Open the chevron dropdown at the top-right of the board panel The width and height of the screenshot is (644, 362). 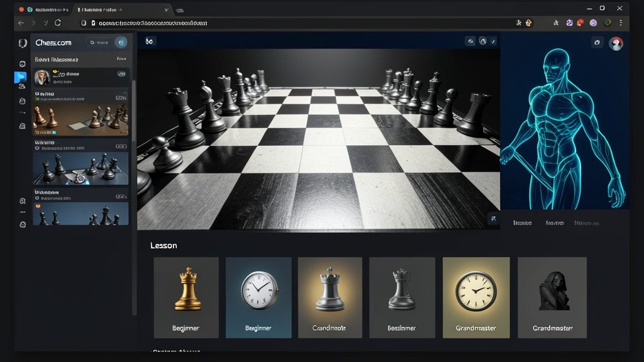(493, 41)
